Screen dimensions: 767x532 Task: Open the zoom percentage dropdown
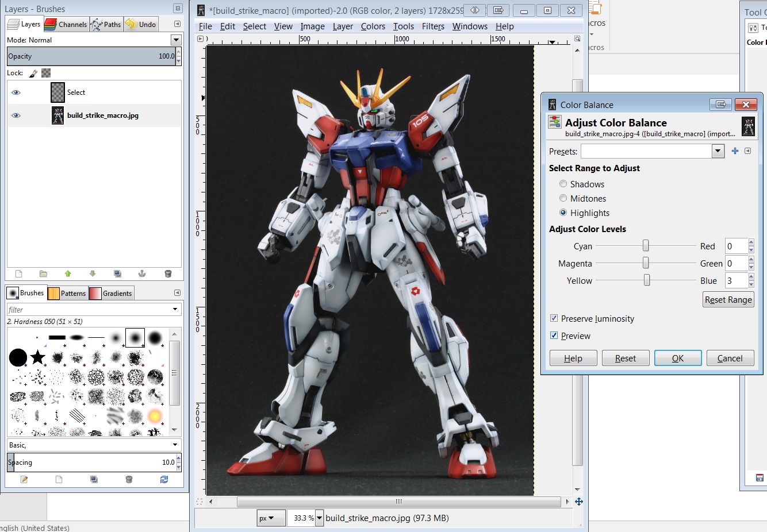tap(320, 518)
